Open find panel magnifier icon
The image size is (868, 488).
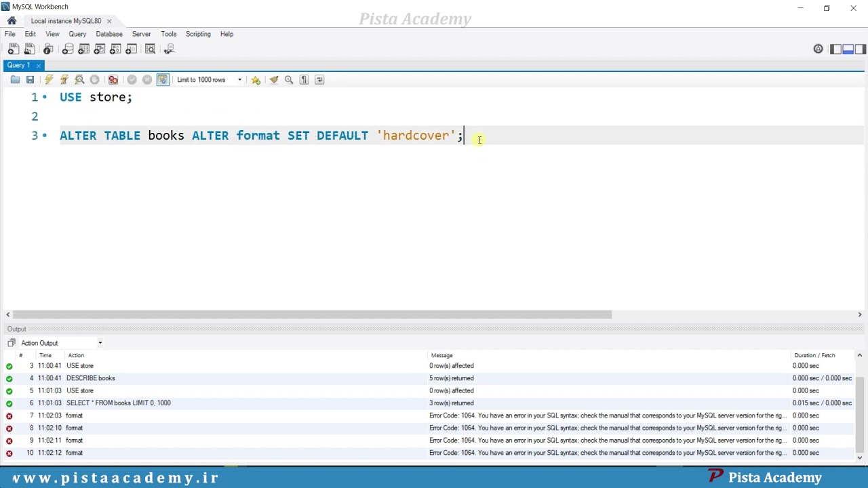click(x=289, y=80)
